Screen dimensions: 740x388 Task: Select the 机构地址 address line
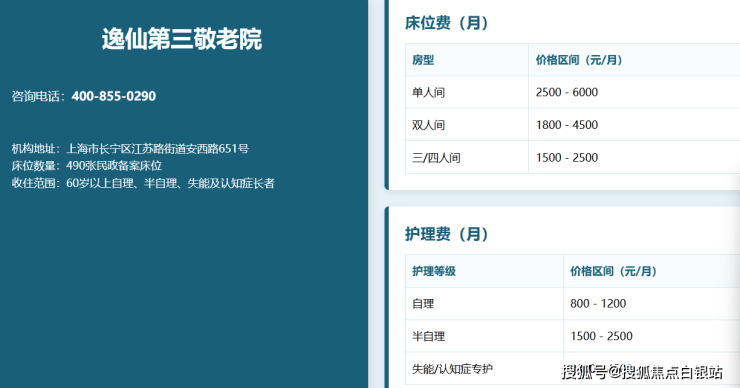130,149
